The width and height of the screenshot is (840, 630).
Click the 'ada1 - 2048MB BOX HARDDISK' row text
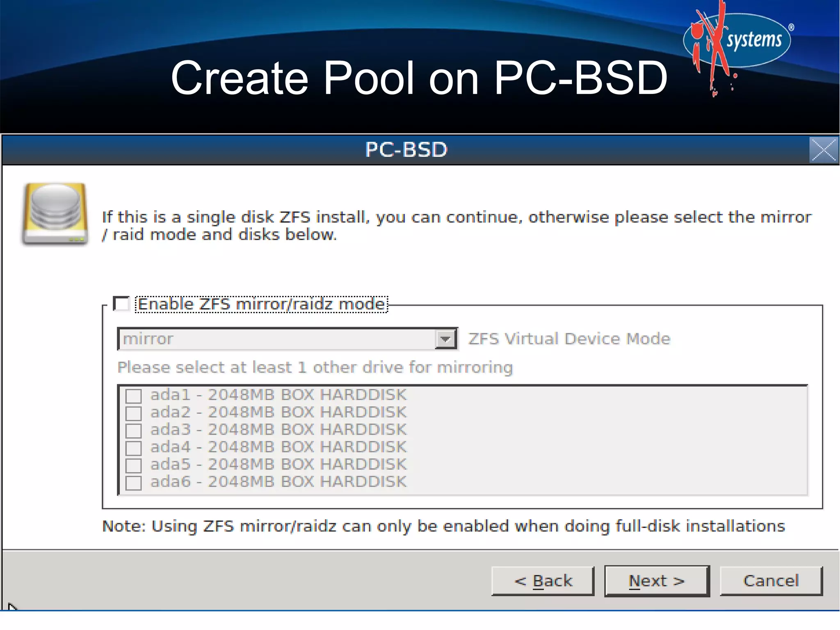[x=278, y=395]
